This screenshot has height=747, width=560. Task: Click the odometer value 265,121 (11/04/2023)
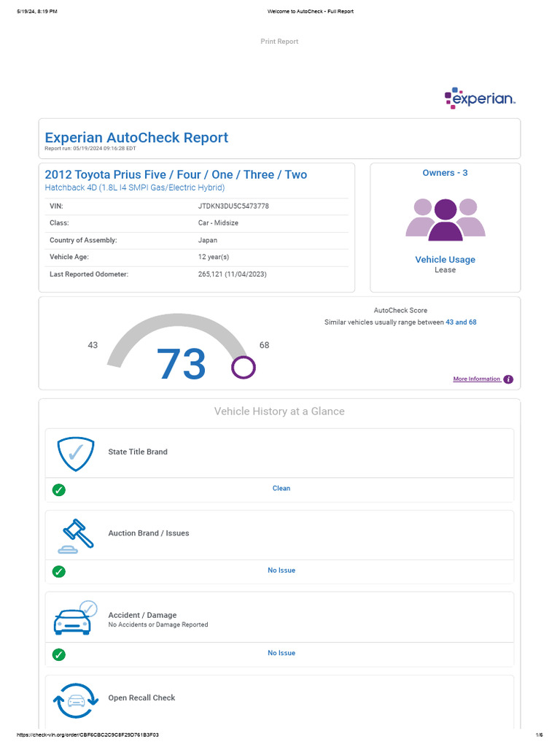point(233,274)
